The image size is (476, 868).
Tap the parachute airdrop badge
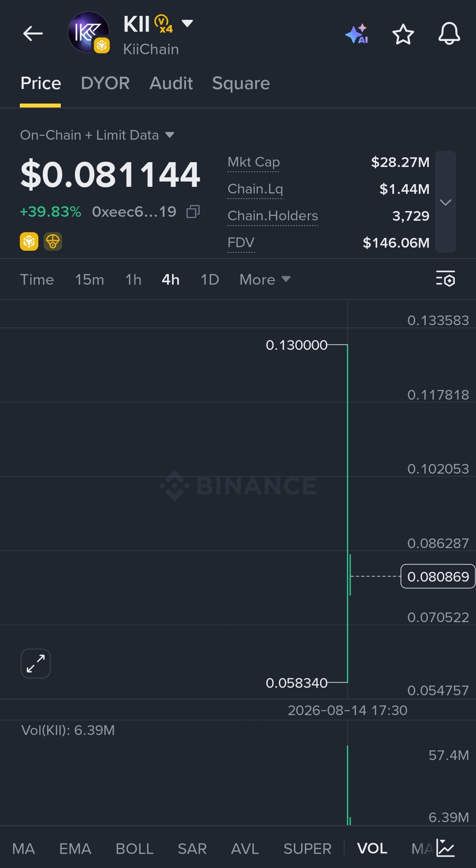pos(53,241)
